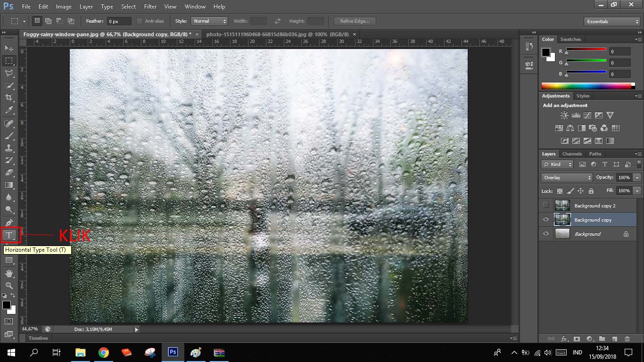Viewport: 644px width, 362px height.
Task: Open the Filter menu
Action: tap(150, 7)
